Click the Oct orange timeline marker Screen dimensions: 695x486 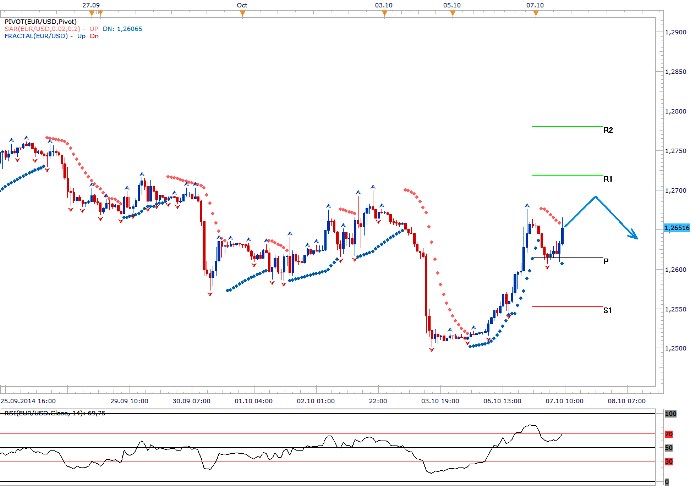coord(242,13)
